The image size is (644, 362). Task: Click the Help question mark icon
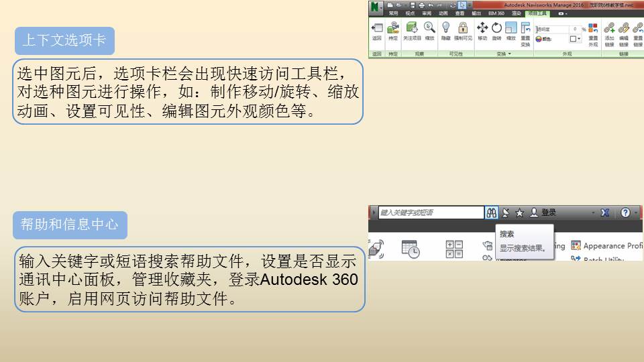point(625,213)
